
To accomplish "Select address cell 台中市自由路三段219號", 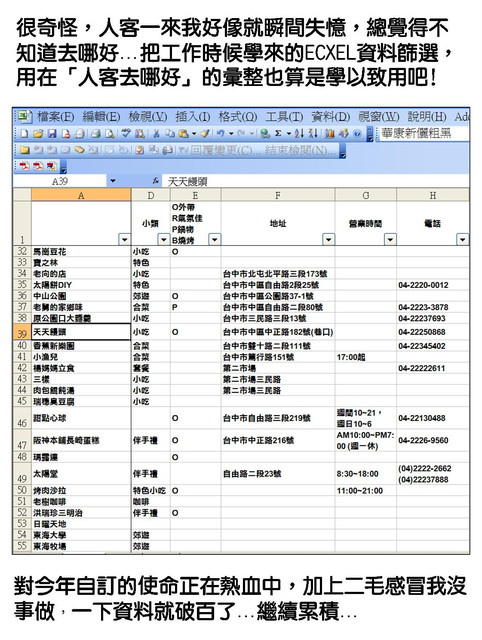I will (x=278, y=418).
